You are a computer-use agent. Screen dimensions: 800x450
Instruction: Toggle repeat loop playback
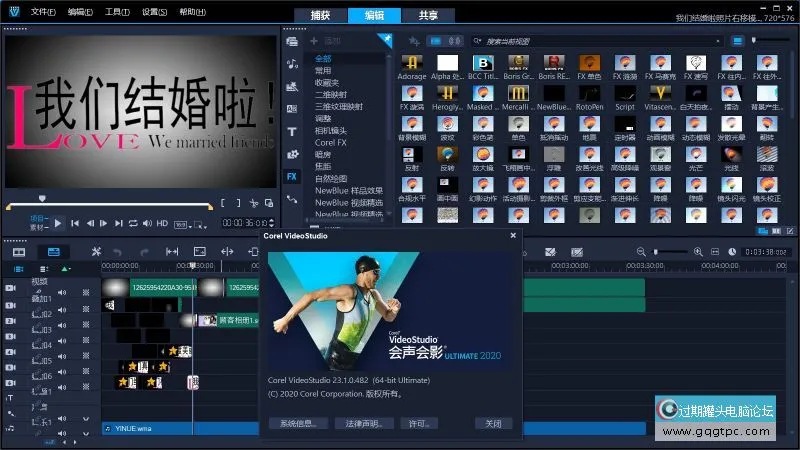(x=133, y=223)
